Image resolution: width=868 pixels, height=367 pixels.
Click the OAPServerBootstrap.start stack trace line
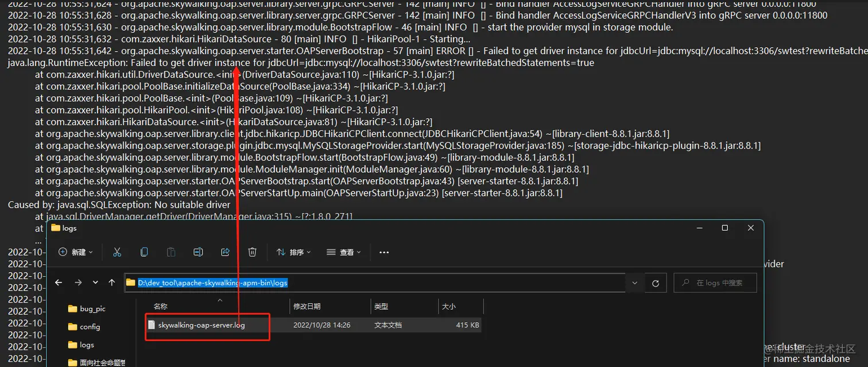(307, 181)
